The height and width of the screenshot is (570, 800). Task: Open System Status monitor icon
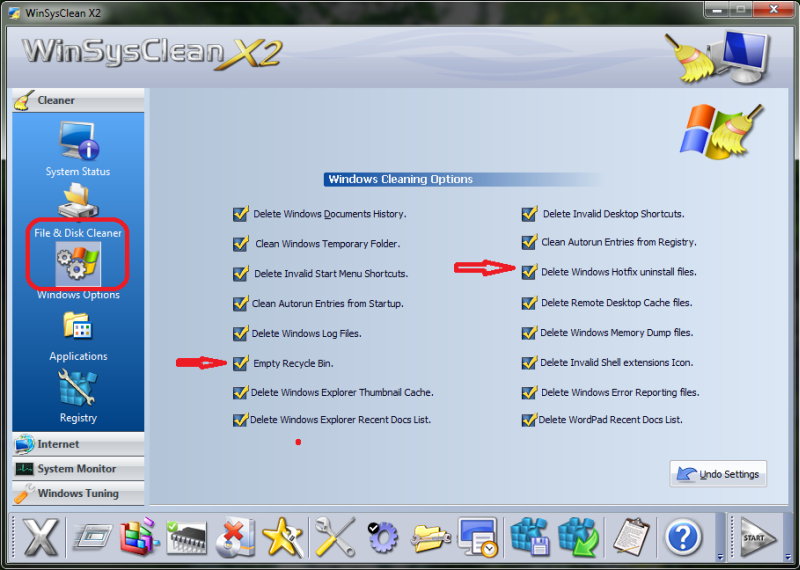78,141
